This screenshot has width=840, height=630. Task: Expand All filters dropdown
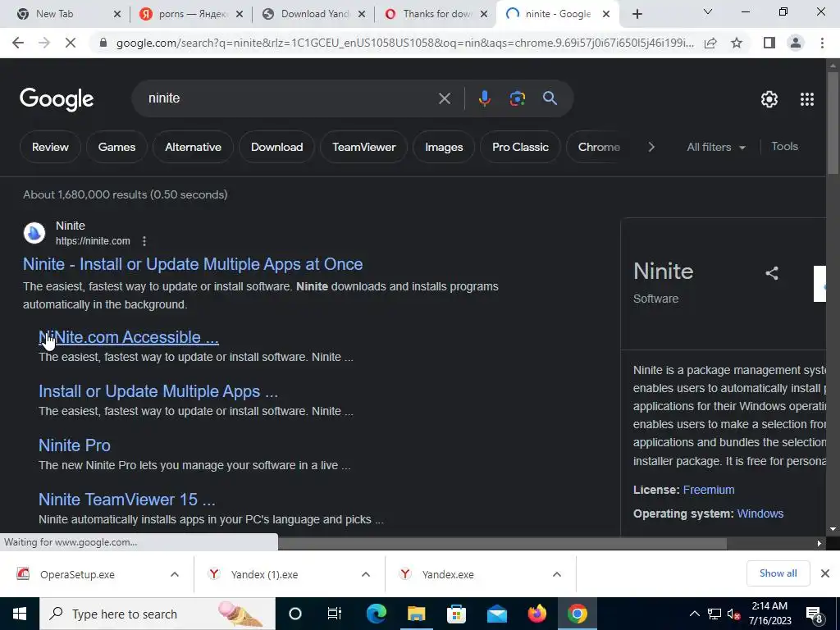coord(715,147)
